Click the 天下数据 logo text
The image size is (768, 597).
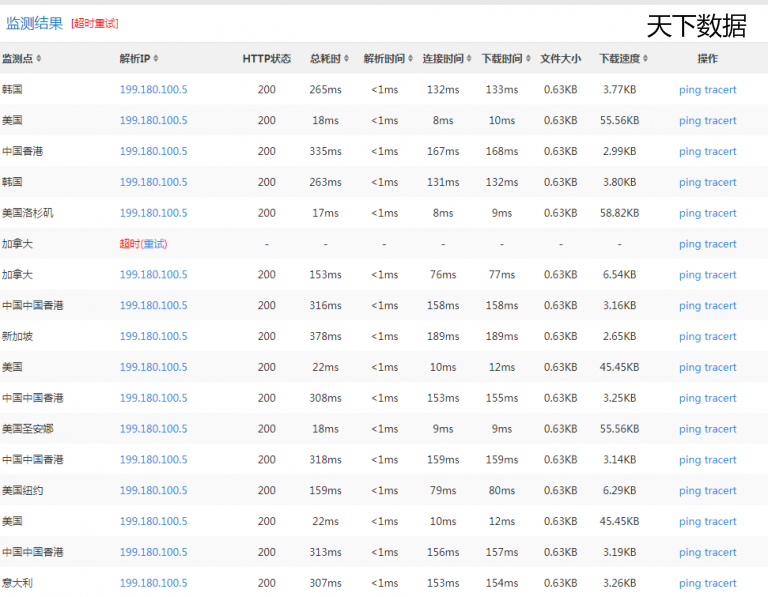696,26
